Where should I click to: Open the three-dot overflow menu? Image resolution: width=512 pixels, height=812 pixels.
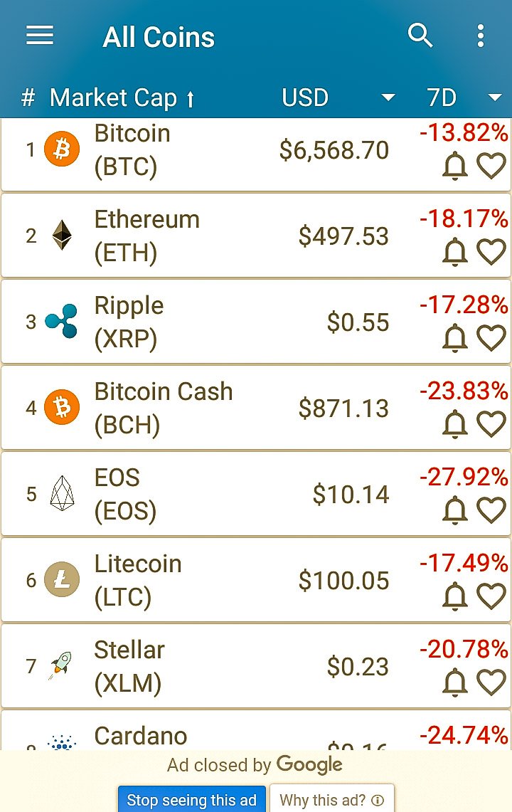(481, 36)
